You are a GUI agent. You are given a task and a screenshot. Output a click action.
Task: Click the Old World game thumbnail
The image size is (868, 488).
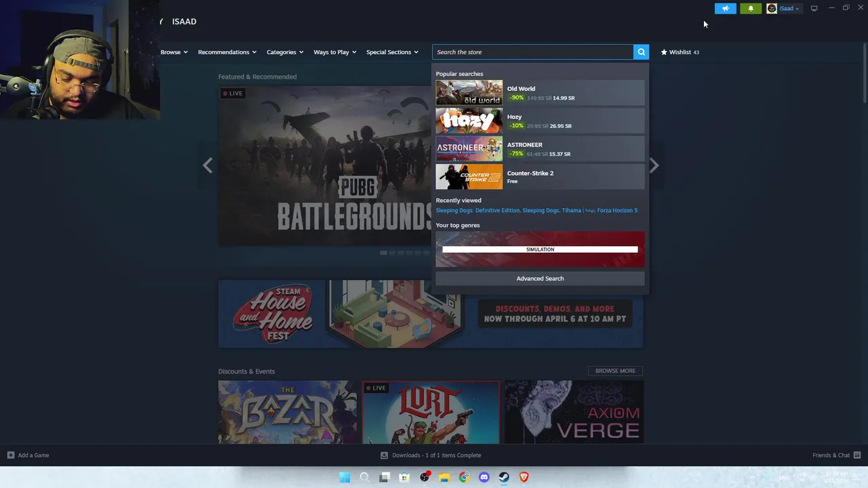[x=469, y=93]
